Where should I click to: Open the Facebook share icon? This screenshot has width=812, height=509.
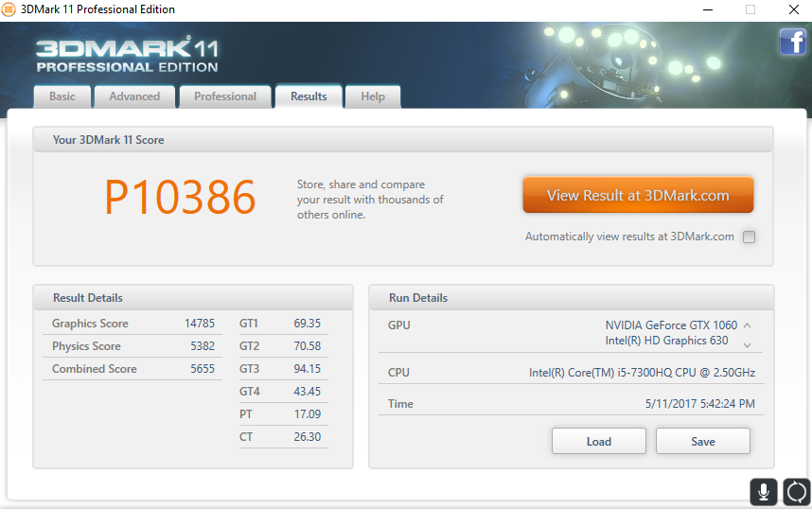[793, 42]
